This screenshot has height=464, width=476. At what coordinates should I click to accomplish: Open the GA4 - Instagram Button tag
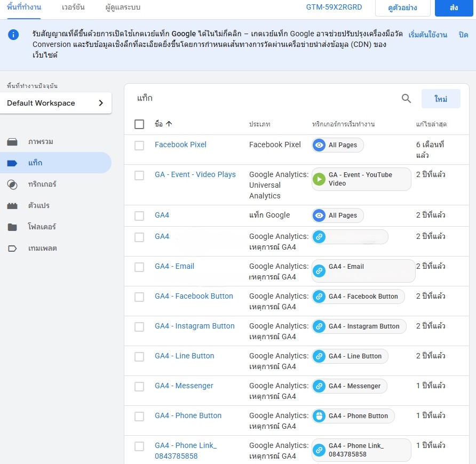click(x=195, y=326)
